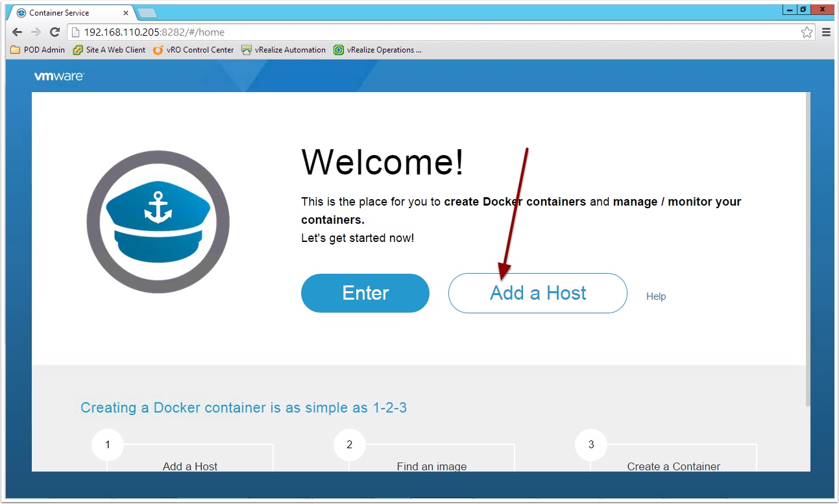Image resolution: width=839 pixels, height=504 pixels.
Task: Restore down the browser window
Action: 804,9
